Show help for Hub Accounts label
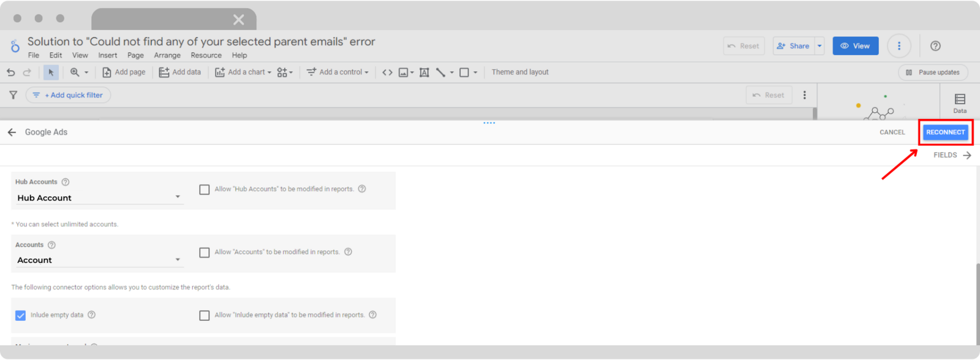This screenshot has height=360, width=980. pos(66,182)
